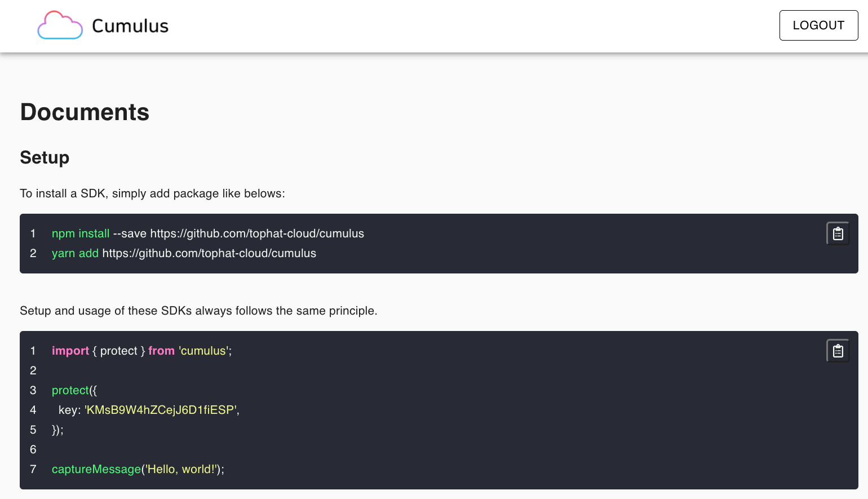Click the API key string 'KMsB9W4hZCejJ6D1fiESP'
This screenshot has height=499, width=868.
(x=161, y=410)
